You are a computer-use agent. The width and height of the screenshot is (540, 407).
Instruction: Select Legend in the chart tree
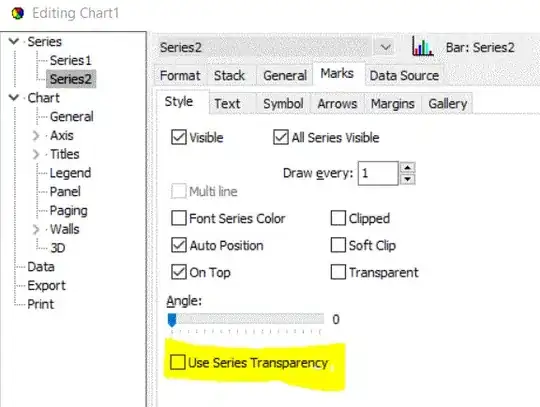pyautogui.click(x=70, y=173)
